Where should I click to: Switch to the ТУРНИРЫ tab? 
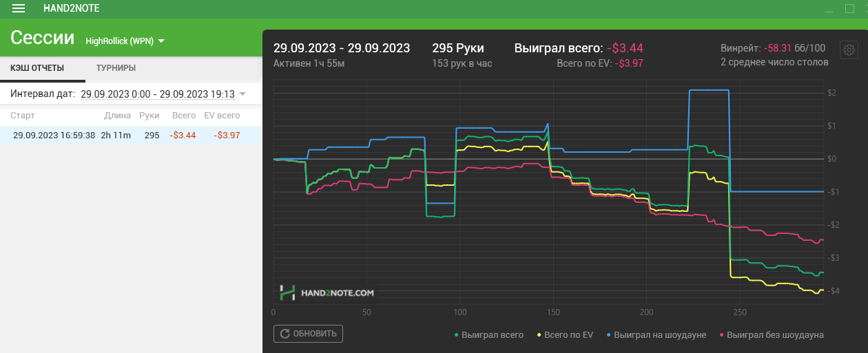(116, 68)
